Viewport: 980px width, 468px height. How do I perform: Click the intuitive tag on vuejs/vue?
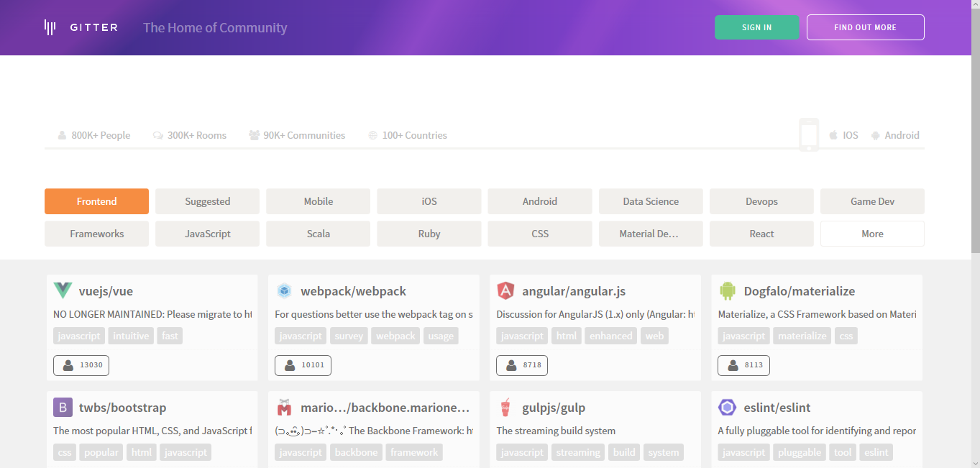click(131, 336)
